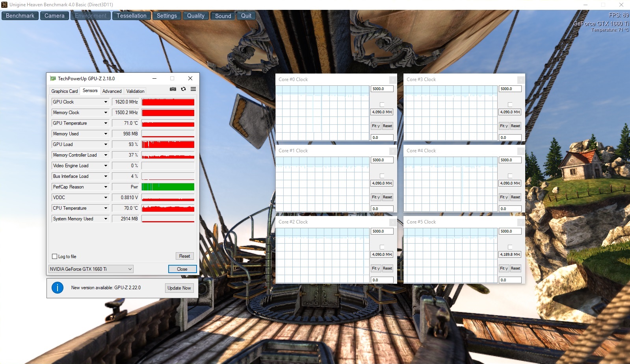Viewport: 630px width, 364px height.
Task: Click Reset in Core #0 Clock panel
Action: (x=388, y=126)
